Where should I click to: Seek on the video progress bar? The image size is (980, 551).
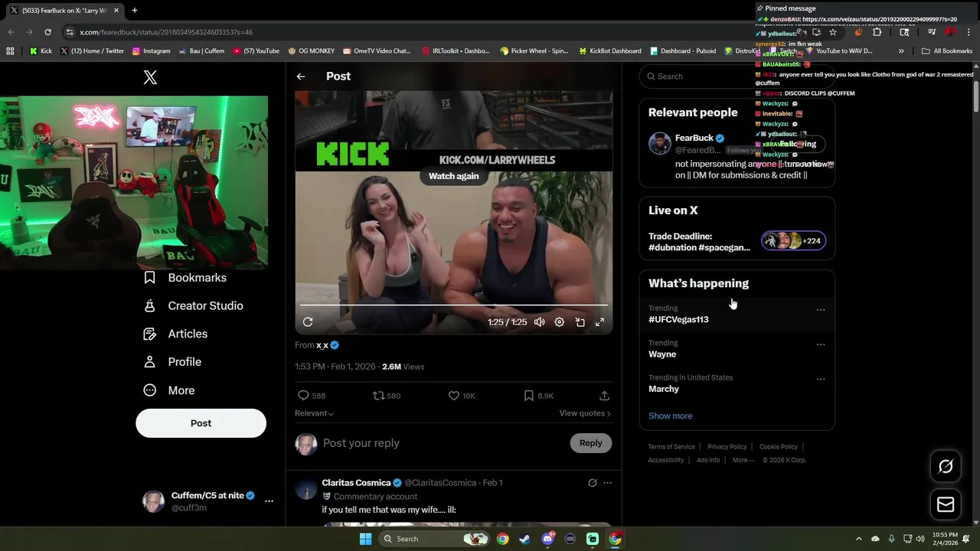(454, 305)
